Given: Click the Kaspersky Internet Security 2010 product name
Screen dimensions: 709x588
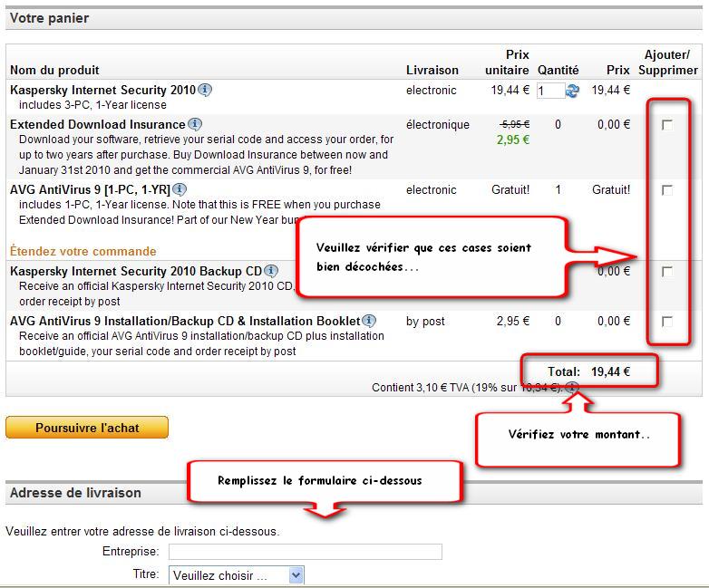Looking at the screenshot, I should pyautogui.click(x=102, y=90).
